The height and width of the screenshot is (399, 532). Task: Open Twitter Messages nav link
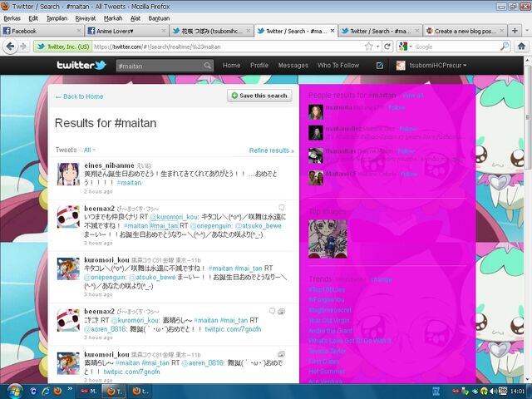[293, 65]
